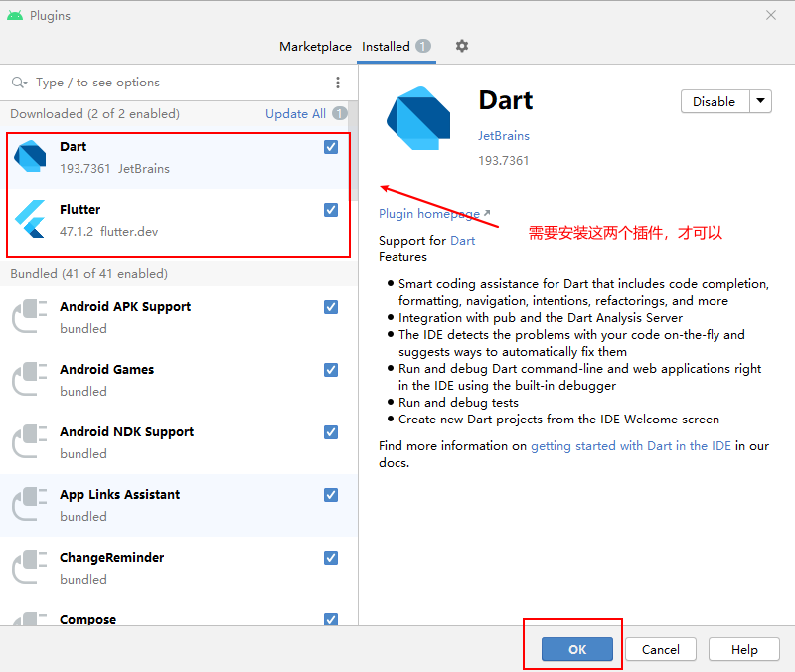Viewport: 795px width, 672px height.
Task: Toggle the Android APK Support checkbox
Action: [x=331, y=307]
